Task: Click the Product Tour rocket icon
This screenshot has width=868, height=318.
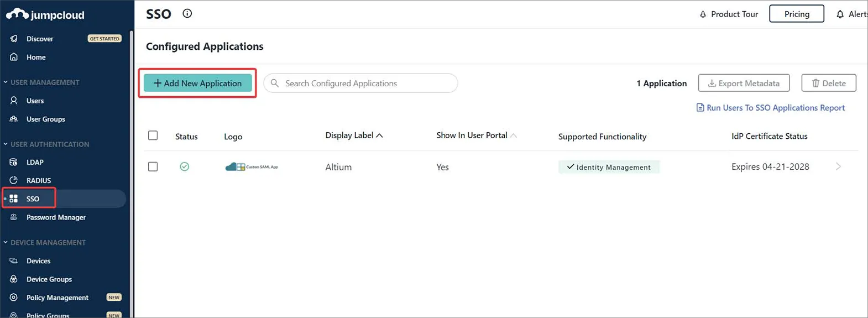Action: tap(703, 14)
